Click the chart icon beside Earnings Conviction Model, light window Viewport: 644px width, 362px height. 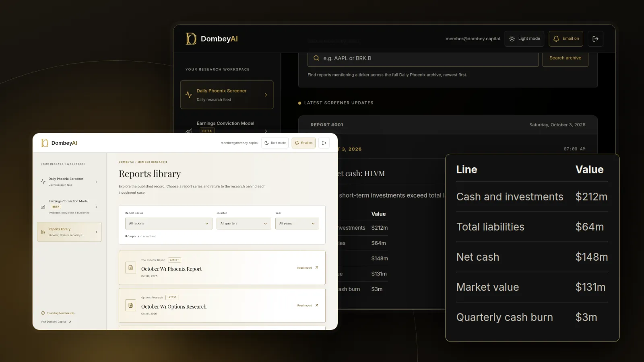[x=43, y=207]
